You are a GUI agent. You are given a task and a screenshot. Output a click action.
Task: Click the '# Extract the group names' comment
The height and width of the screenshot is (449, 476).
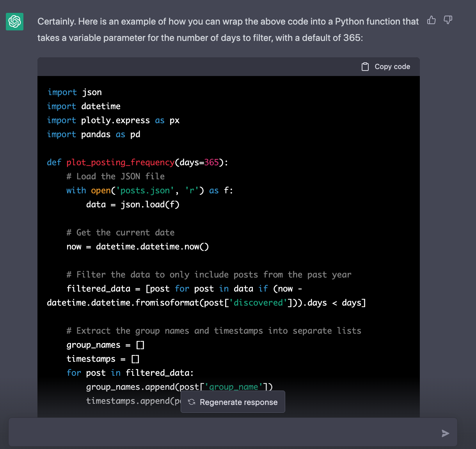[x=214, y=331]
